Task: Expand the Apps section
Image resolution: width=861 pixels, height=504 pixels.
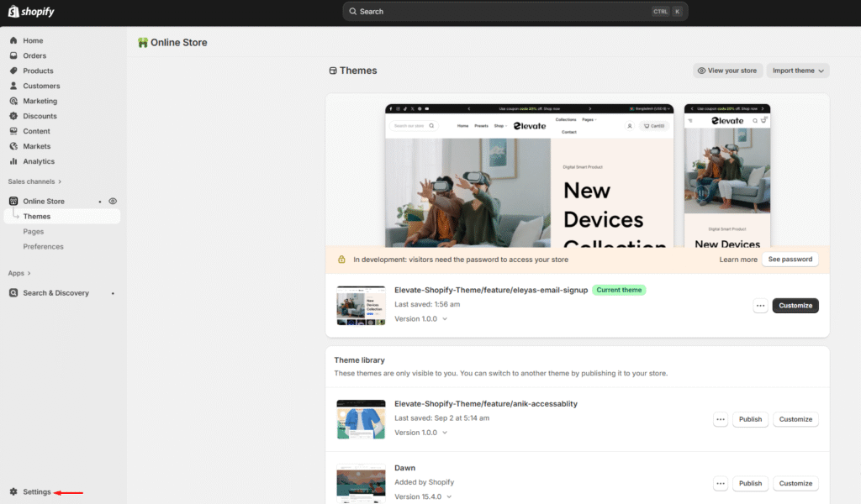Action: [19, 273]
